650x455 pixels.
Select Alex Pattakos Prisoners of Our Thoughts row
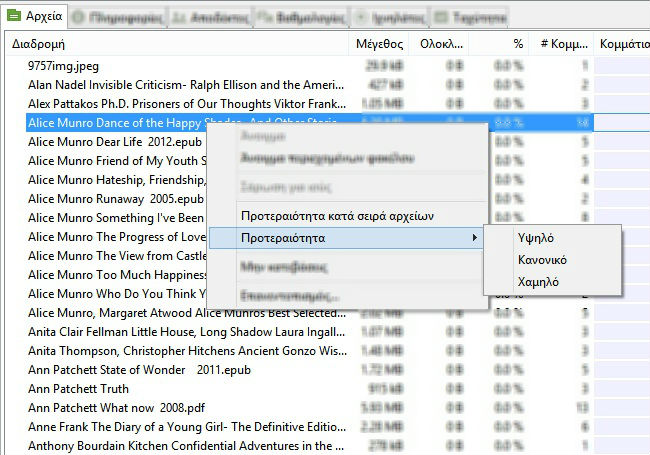click(x=187, y=104)
